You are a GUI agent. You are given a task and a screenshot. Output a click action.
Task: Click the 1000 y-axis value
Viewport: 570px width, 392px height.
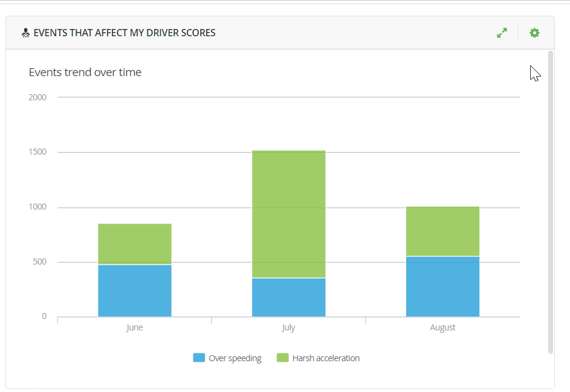coord(37,207)
